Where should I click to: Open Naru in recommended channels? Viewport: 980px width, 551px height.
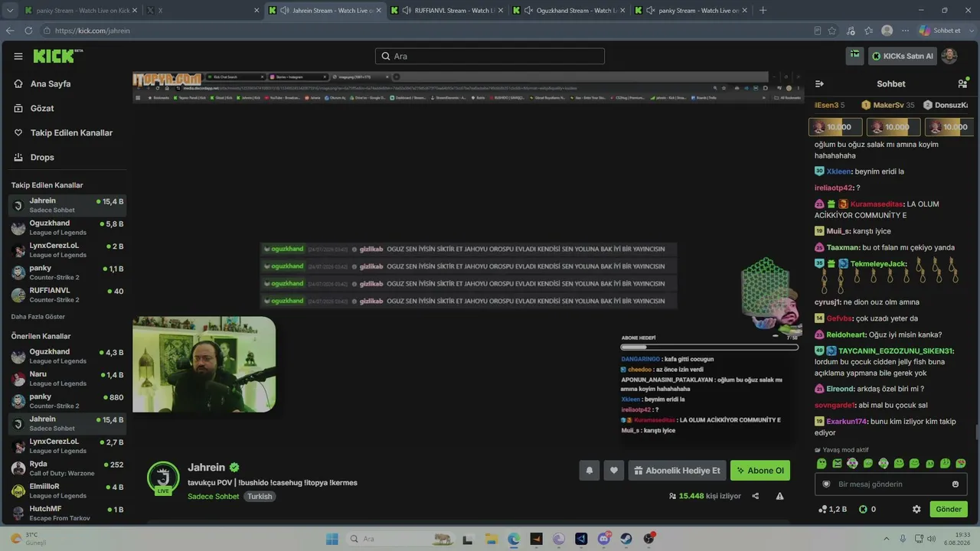point(67,379)
